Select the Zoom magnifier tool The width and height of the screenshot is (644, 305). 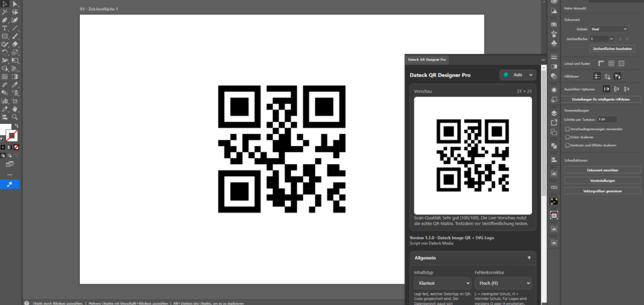click(15, 118)
